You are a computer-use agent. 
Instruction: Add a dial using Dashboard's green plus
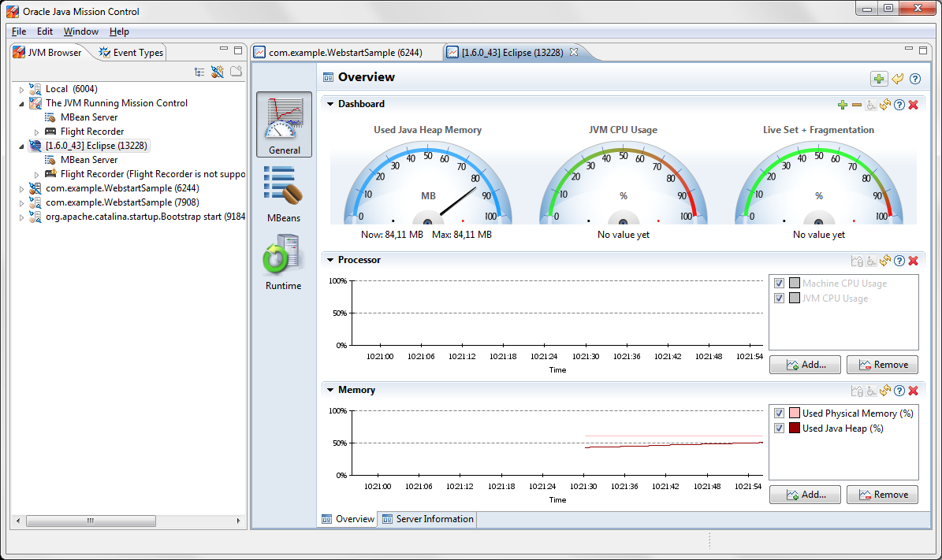843,105
